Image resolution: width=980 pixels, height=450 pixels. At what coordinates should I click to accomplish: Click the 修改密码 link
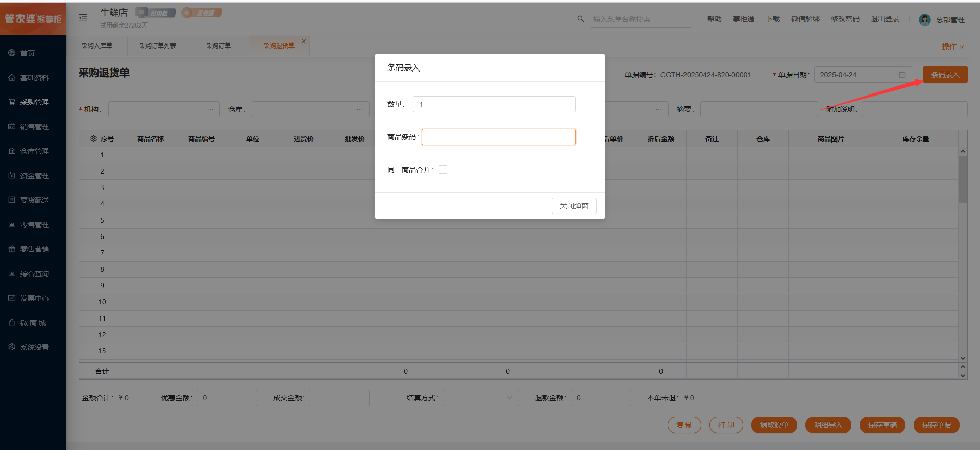tap(845, 19)
